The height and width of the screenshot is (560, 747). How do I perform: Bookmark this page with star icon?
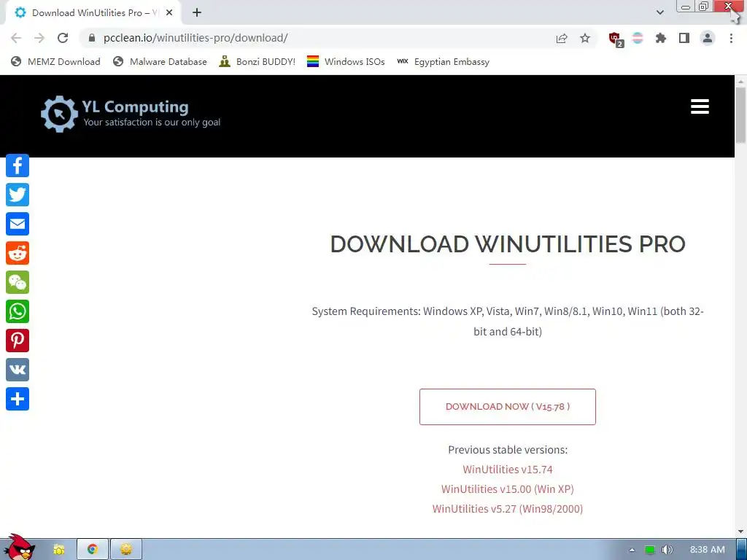pos(585,38)
